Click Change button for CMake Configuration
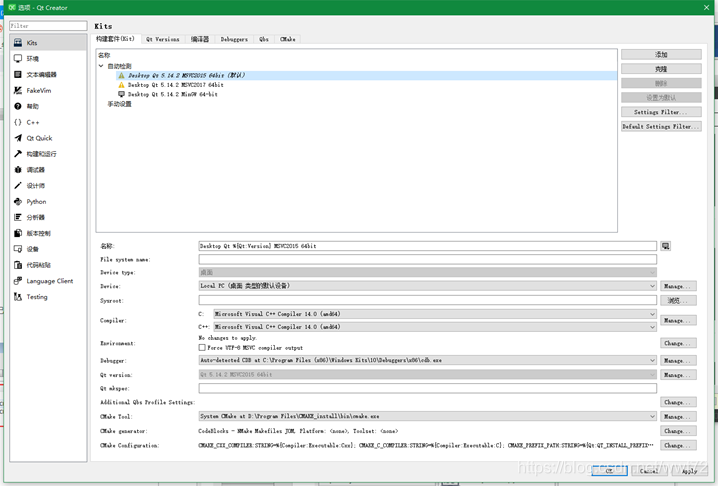Viewport: 718px width, 486px height. (x=678, y=445)
